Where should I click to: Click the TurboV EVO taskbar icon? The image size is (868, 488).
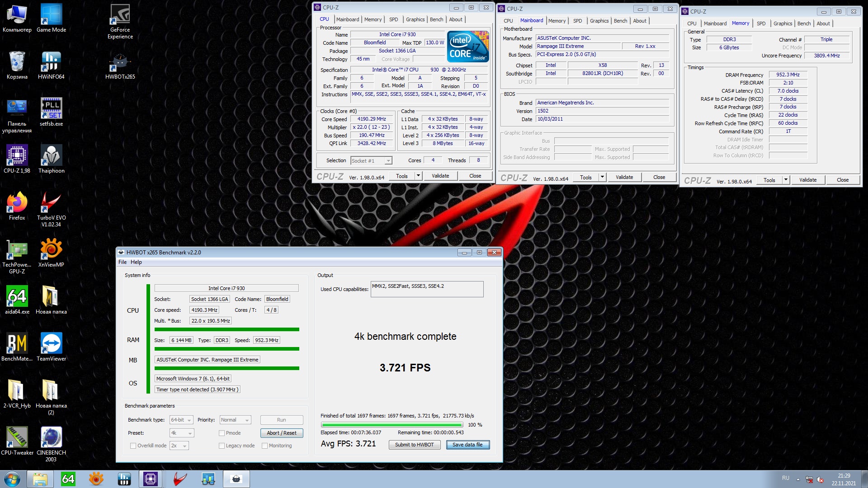(180, 479)
